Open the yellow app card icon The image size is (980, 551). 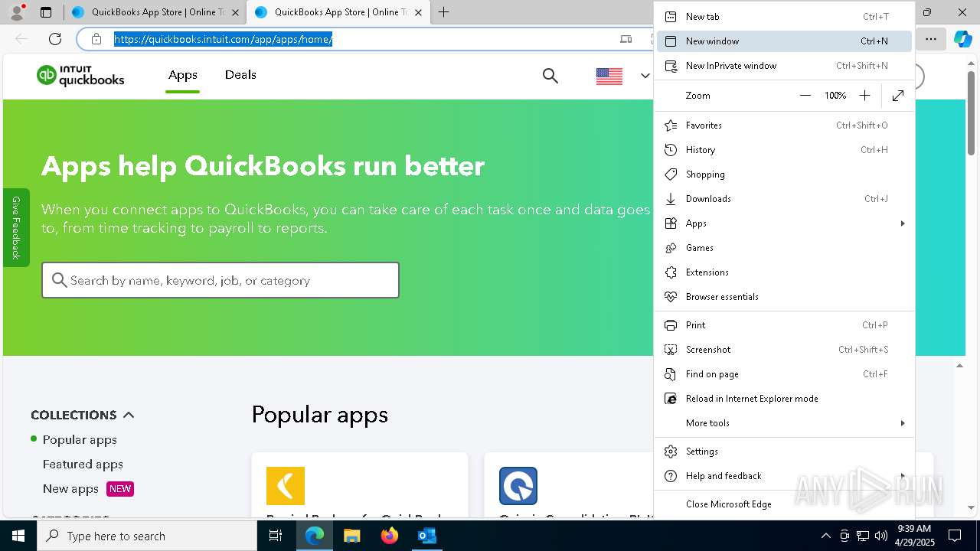(286, 486)
